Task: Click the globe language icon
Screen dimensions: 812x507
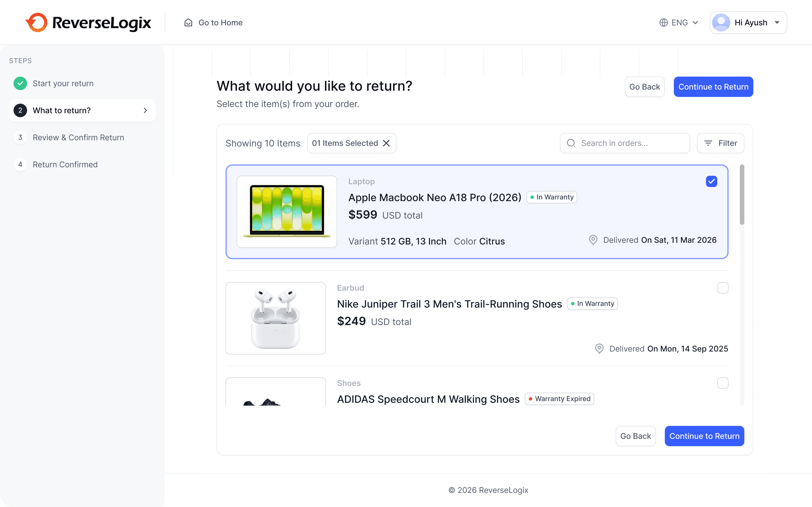Action: pyautogui.click(x=663, y=23)
